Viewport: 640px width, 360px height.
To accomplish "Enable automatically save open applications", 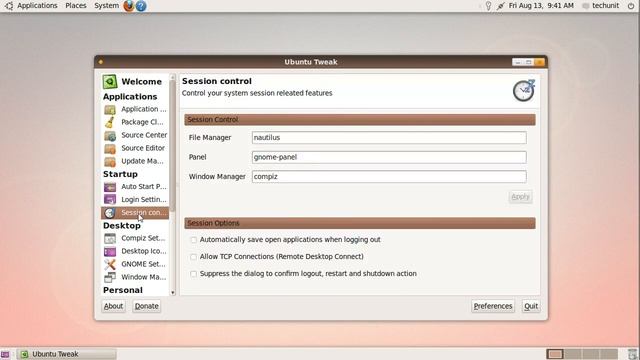I will click(193, 240).
